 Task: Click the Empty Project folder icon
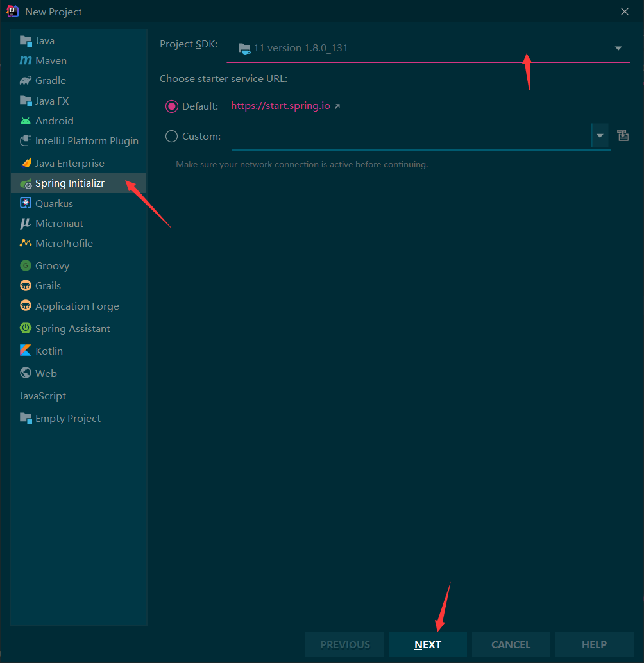(x=26, y=419)
